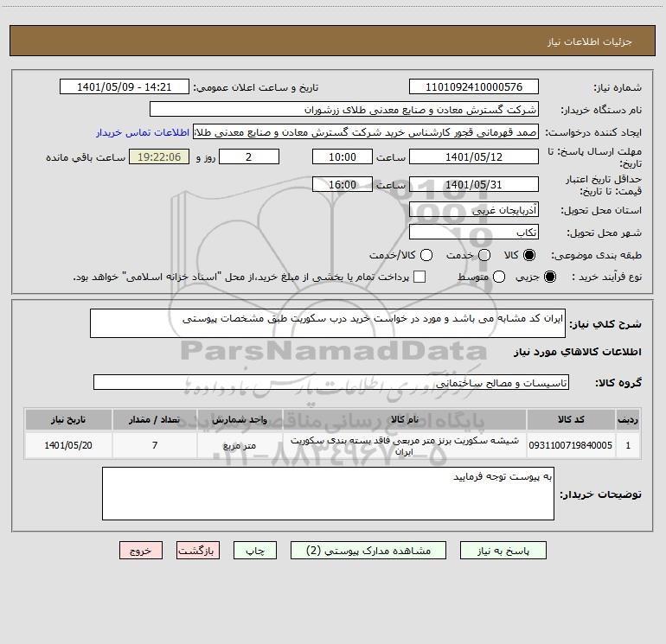Click the price validity date 1401/05/31

click(474, 184)
